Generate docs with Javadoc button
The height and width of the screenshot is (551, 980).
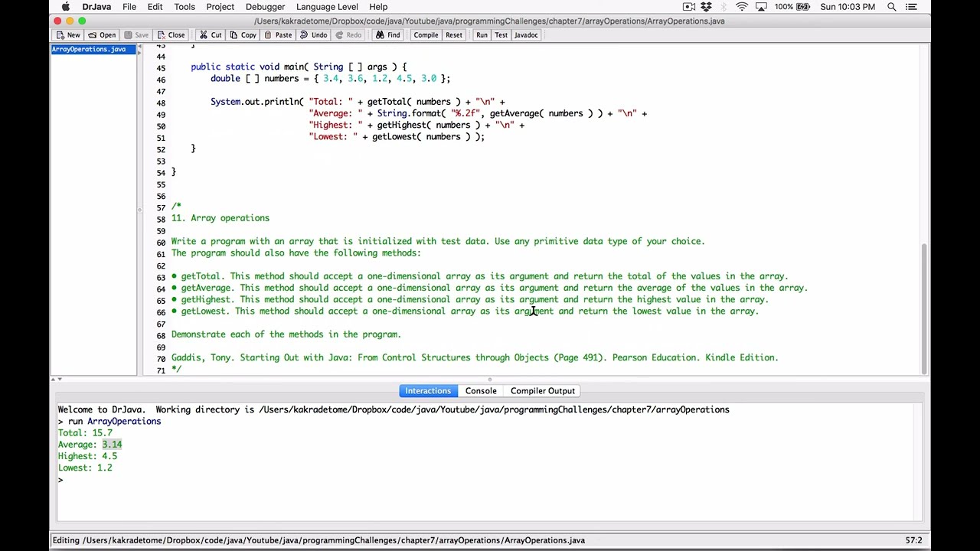coord(526,35)
